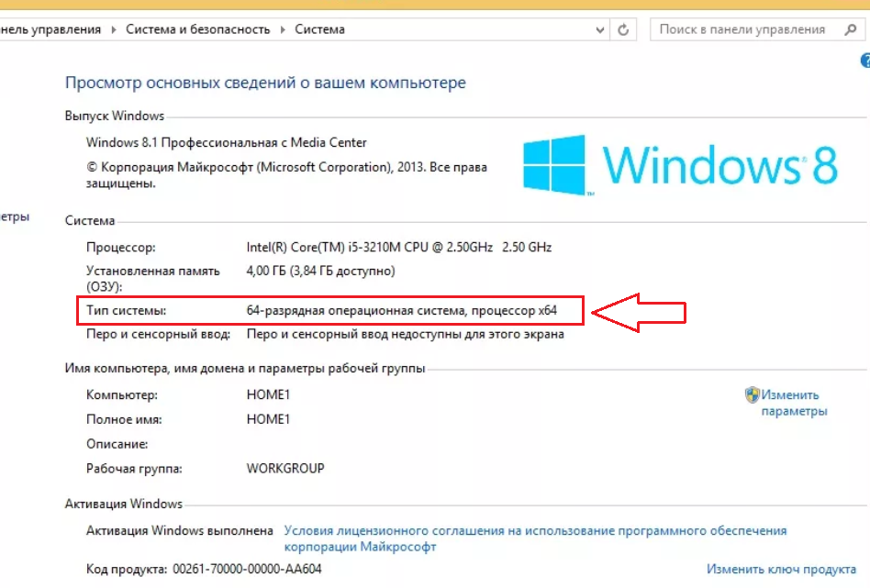Open Изменить параметры link
The width and height of the screenshot is (870, 588).
[794, 403]
